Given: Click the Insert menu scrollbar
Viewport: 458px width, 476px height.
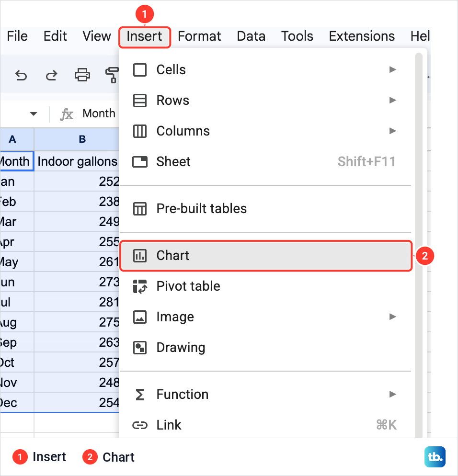Looking at the screenshot, I should (419, 245).
